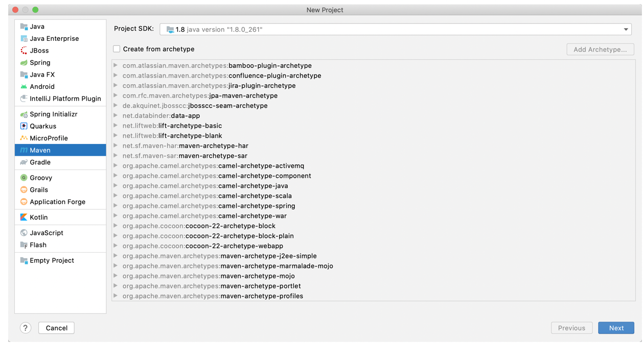644x344 pixels.
Task: Click the Java FX folder icon
Action: point(24,75)
